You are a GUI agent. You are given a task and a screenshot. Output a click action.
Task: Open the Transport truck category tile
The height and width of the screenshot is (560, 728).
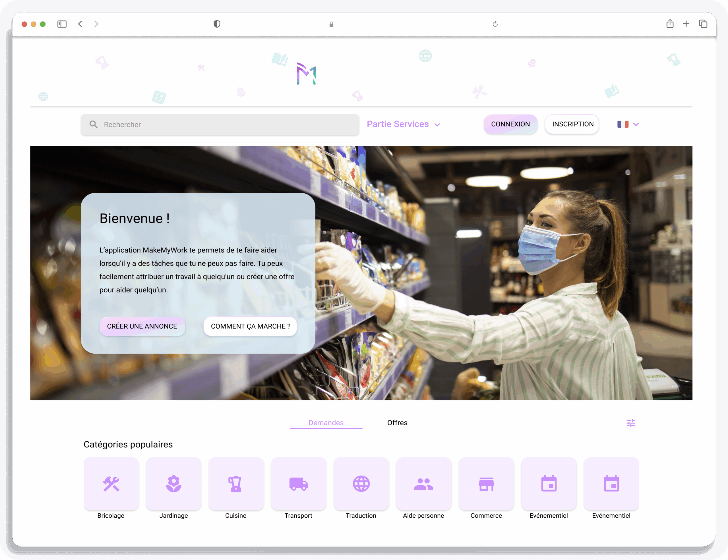(299, 483)
